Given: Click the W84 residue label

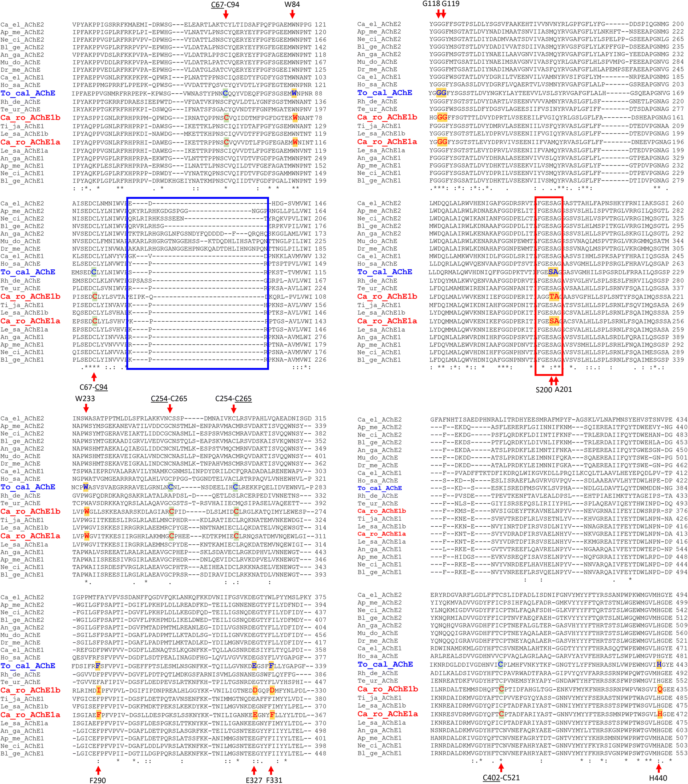Looking at the screenshot, I should (292, 5).
